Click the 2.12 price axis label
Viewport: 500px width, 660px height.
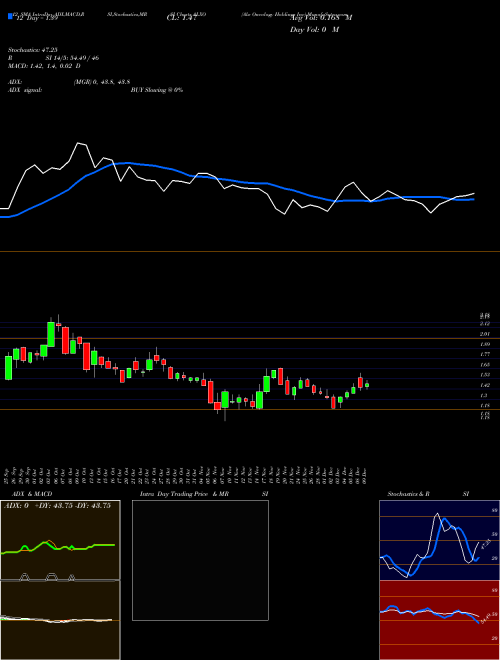(x=485, y=323)
